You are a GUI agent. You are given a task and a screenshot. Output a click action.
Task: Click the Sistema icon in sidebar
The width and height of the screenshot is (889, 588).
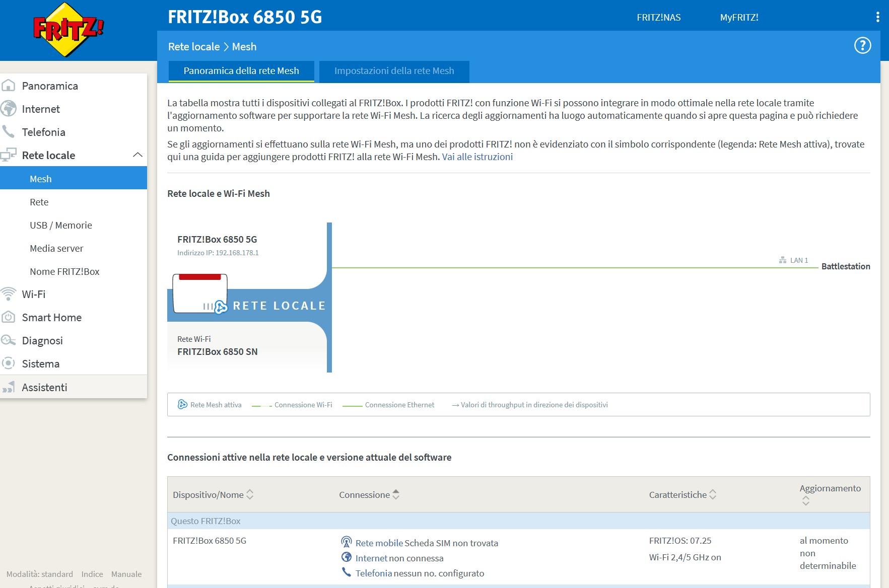[x=9, y=363]
